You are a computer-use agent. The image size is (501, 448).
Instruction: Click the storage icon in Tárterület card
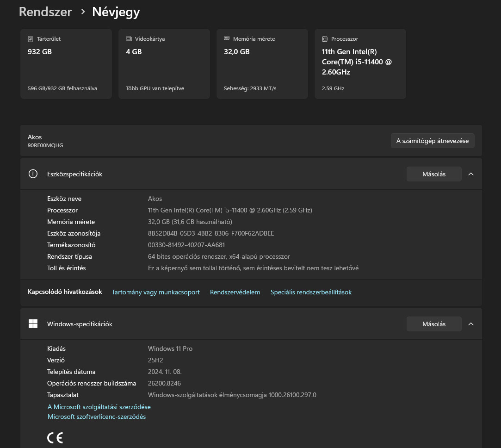[x=31, y=39]
